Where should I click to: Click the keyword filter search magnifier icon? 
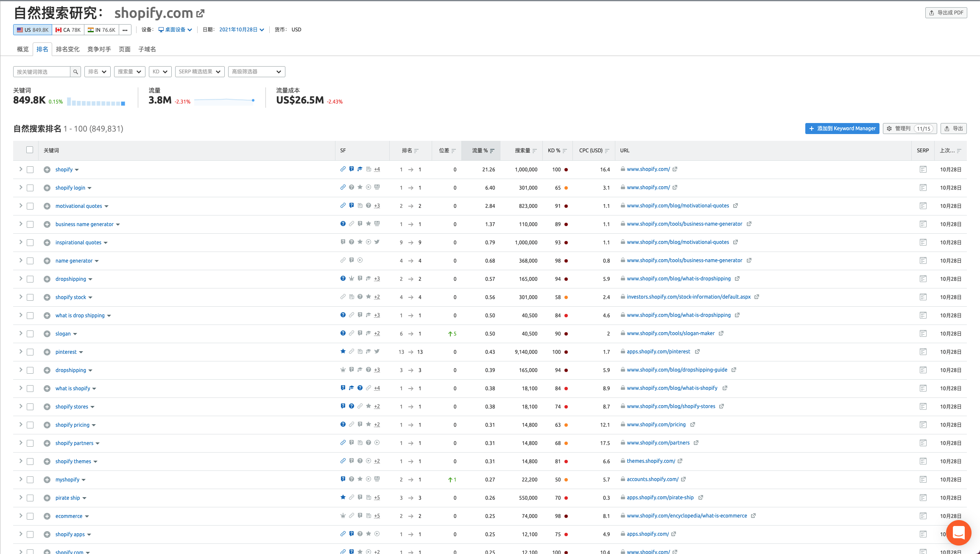tap(75, 72)
